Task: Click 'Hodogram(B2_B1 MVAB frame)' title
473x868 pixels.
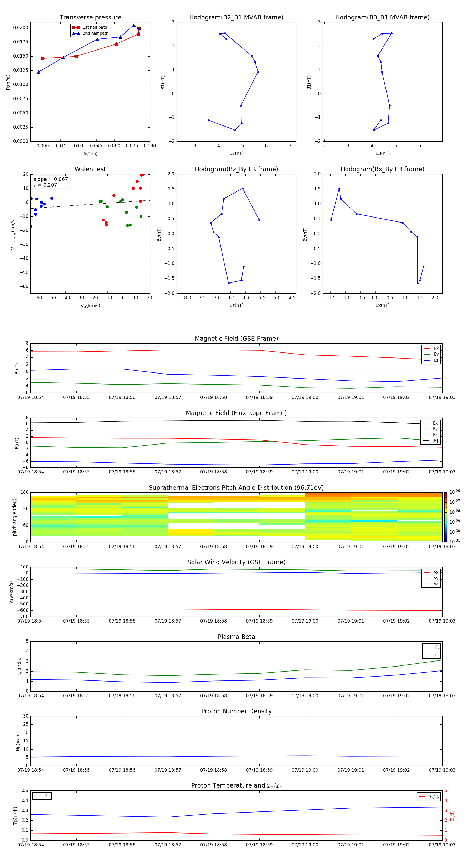Action: (236, 18)
